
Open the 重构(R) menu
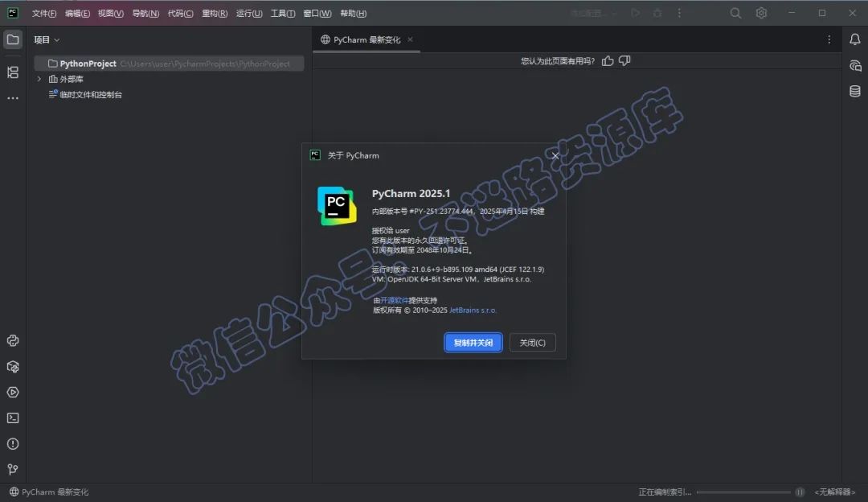pyautogui.click(x=215, y=14)
